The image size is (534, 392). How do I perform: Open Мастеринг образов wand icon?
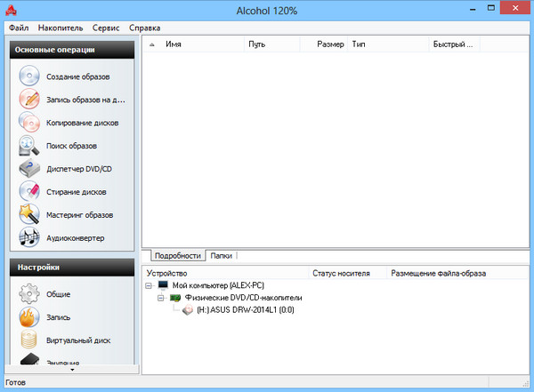(x=30, y=215)
